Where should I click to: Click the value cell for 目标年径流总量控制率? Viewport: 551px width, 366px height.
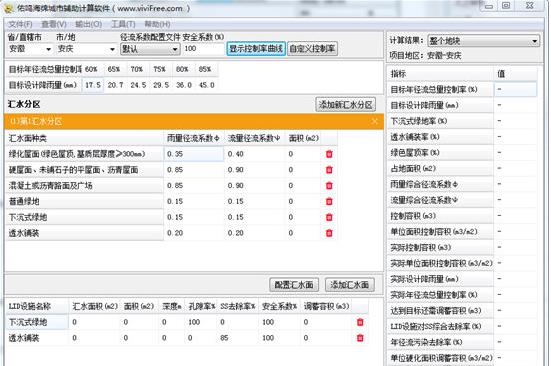(516, 90)
